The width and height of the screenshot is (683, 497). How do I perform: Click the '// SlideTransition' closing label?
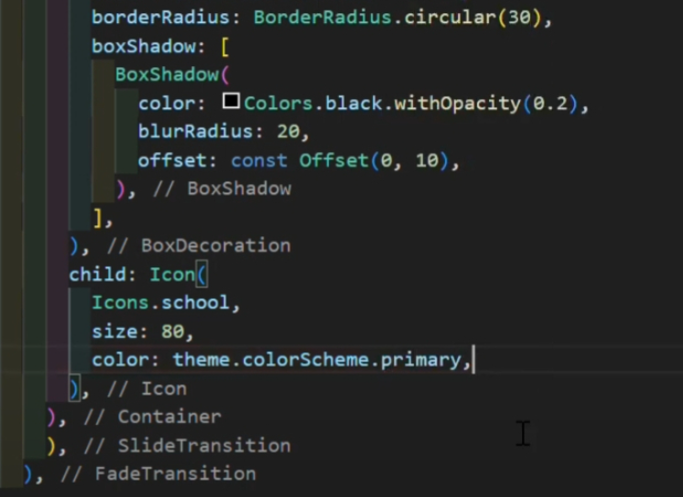click(x=187, y=446)
